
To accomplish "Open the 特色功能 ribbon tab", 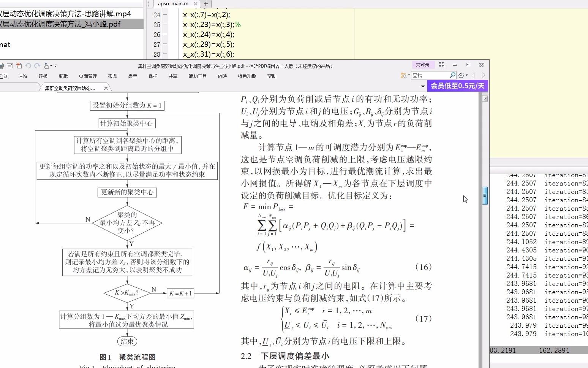I will click(247, 76).
